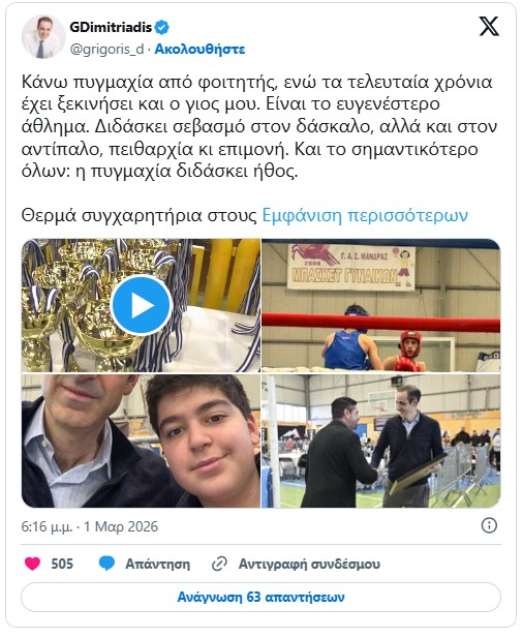Click the 505 likes count

[62, 564]
